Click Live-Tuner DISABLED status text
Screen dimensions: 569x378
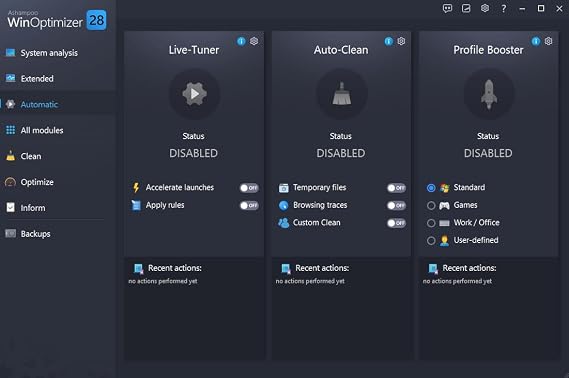pyautogui.click(x=193, y=153)
